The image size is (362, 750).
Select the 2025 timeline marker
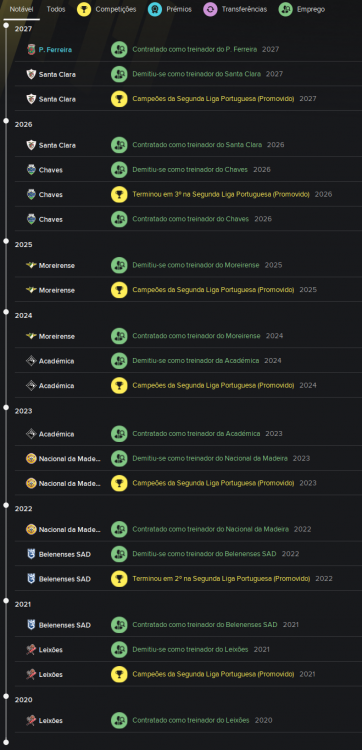point(6,241)
